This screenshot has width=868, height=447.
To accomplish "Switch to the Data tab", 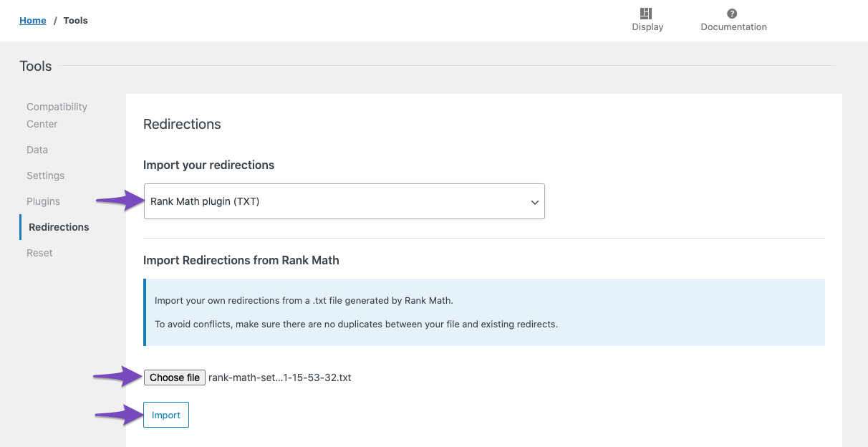I will 37,150.
